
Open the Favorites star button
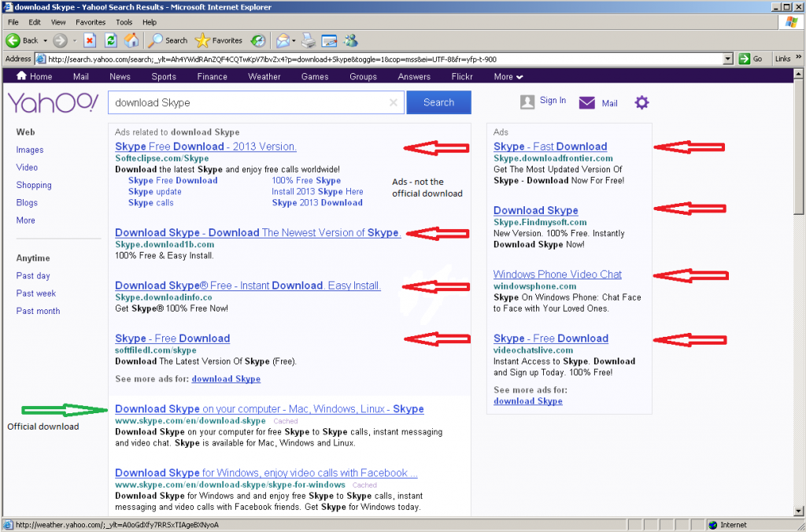pyautogui.click(x=219, y=41)
